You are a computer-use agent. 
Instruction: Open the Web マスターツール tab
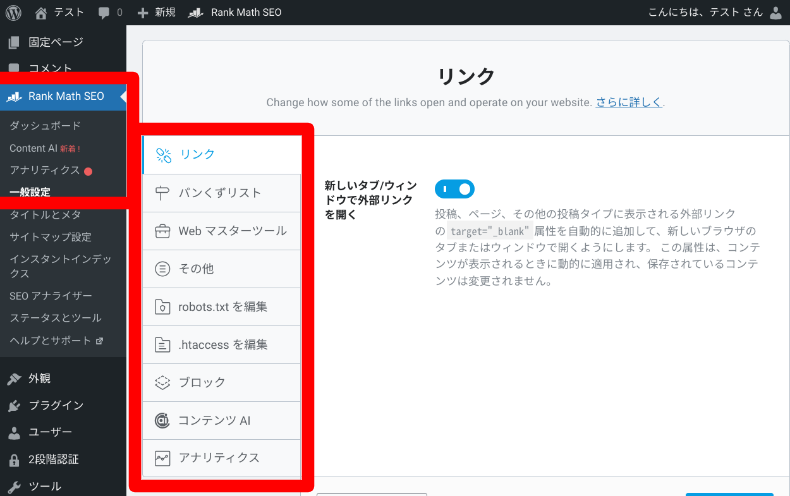pos(222,231)
